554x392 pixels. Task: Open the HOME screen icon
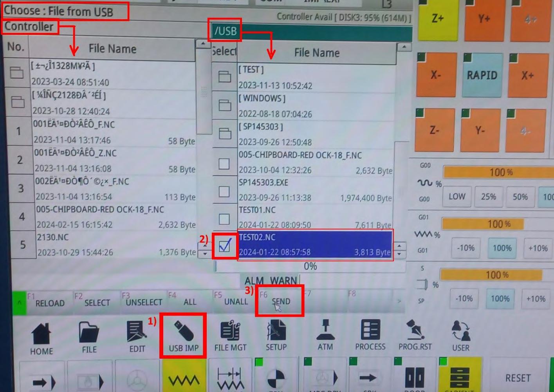41,339
